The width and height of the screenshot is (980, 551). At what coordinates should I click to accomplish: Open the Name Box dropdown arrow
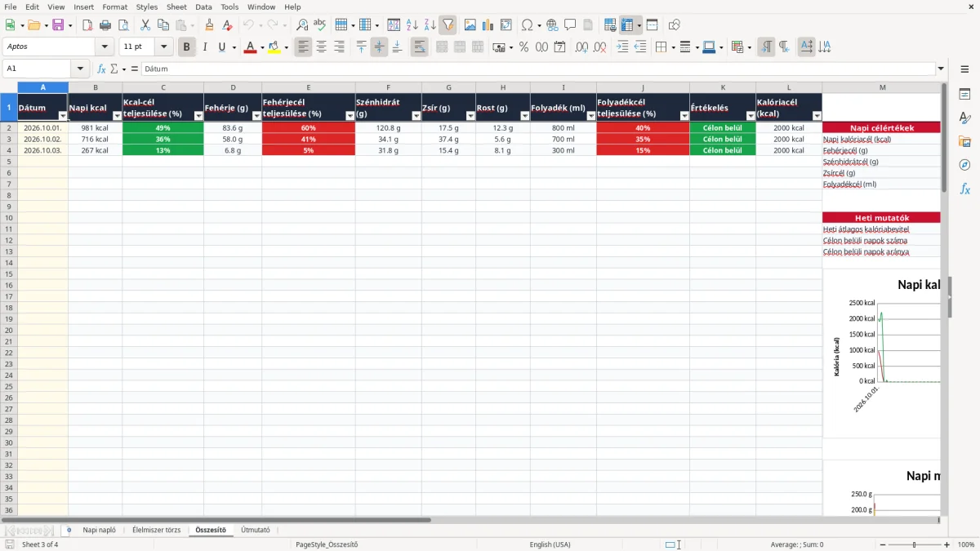79,69
